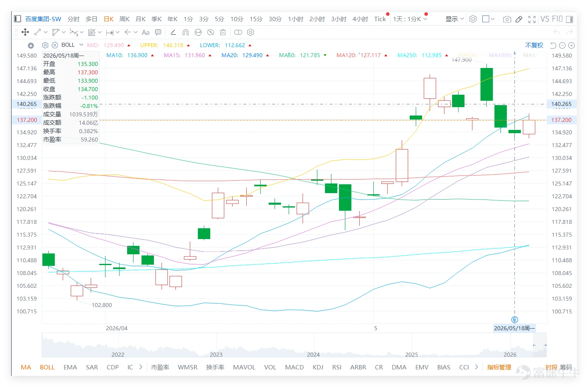Image resolution: width=588 pixels, height=387 pixels.
Task: Open BOLL indicator settings gear
Action: tap(45, 45)
